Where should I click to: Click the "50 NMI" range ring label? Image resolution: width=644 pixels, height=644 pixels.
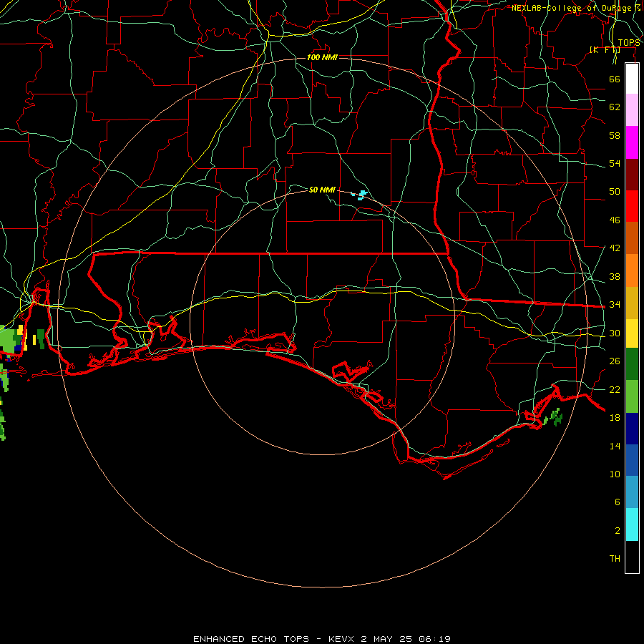322,190
